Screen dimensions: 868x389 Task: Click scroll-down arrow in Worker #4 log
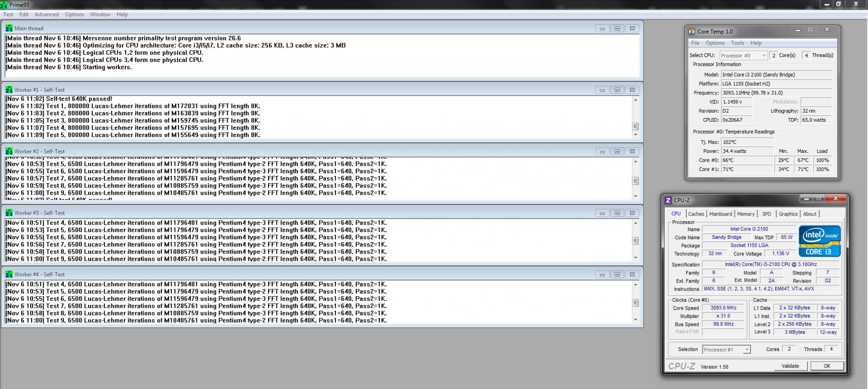coord(636,319)
